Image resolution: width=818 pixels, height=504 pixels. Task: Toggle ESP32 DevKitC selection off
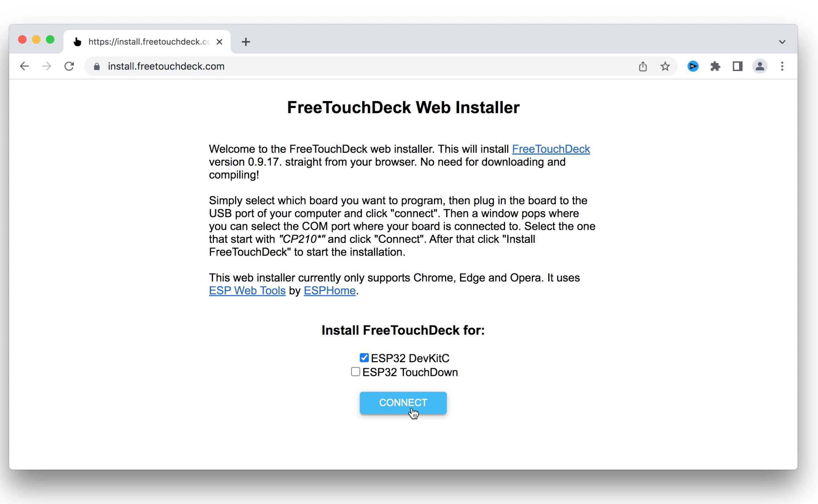(363, 357)
